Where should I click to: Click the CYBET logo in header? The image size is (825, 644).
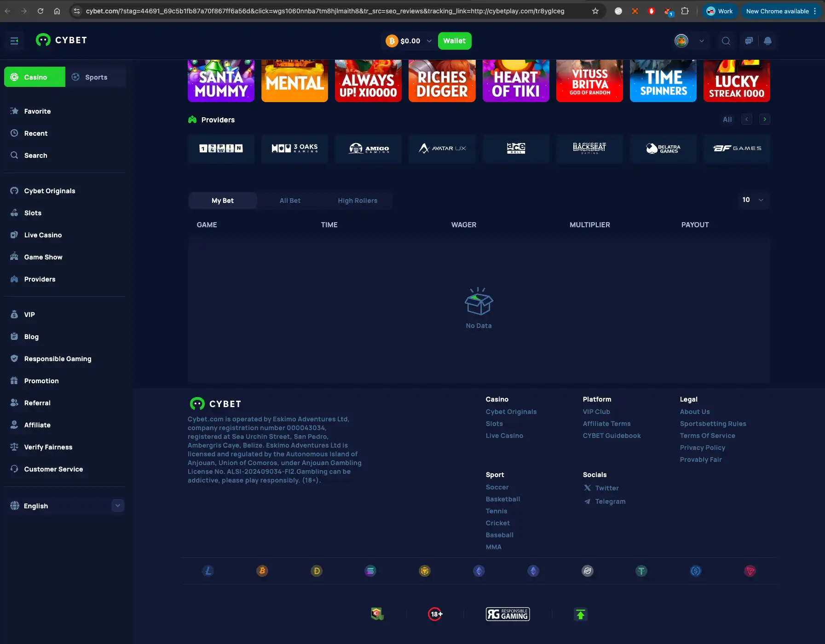(x=62, y=40)
